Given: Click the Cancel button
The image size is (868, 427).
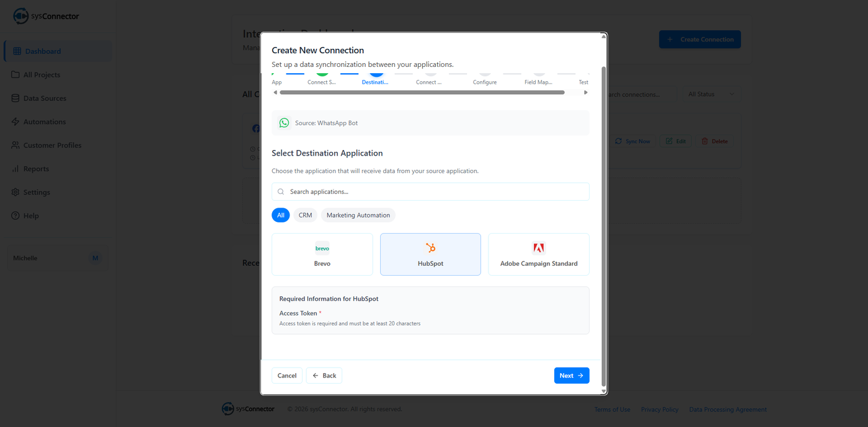Looking at the screenshot, I should (287, 376).
